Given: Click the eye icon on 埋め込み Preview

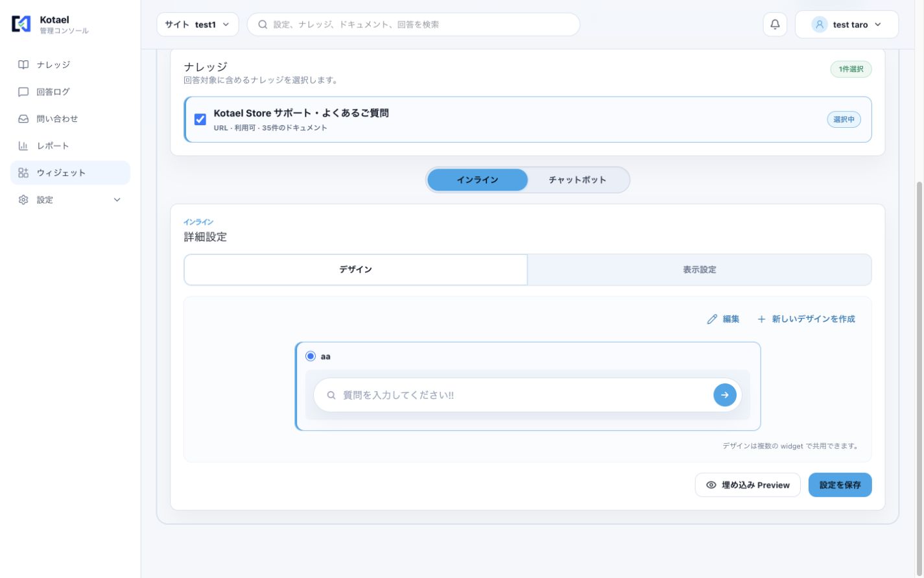Looking at the screenshot, I should coord(711,485).
